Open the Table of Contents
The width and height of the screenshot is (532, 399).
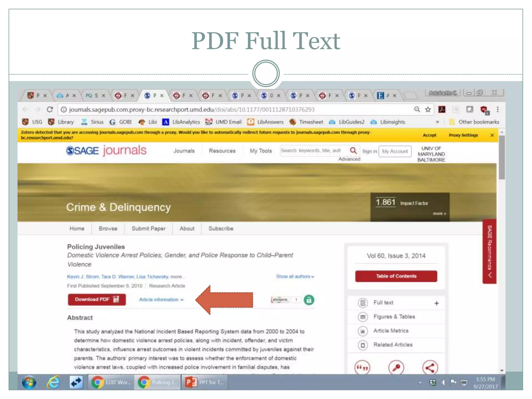coord(396,276)
